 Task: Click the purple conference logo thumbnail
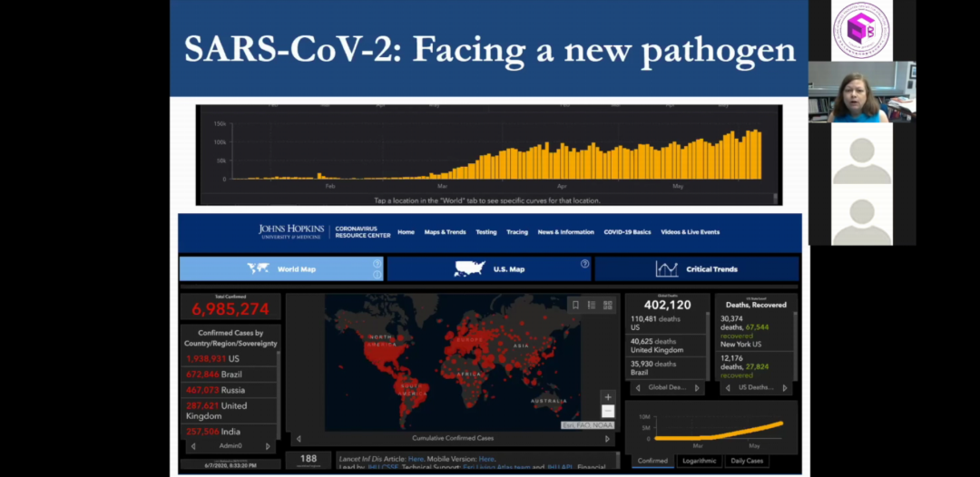click(x=862, y=31)
